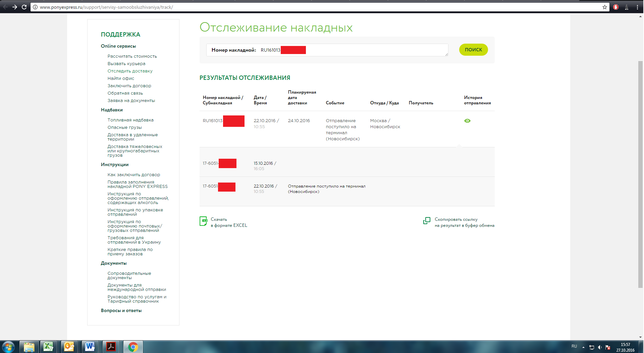The height and width of the screenshot is (353, 644).
Task: Select Вопросы и ответы section heading
Action: click(x=121, y=311)
